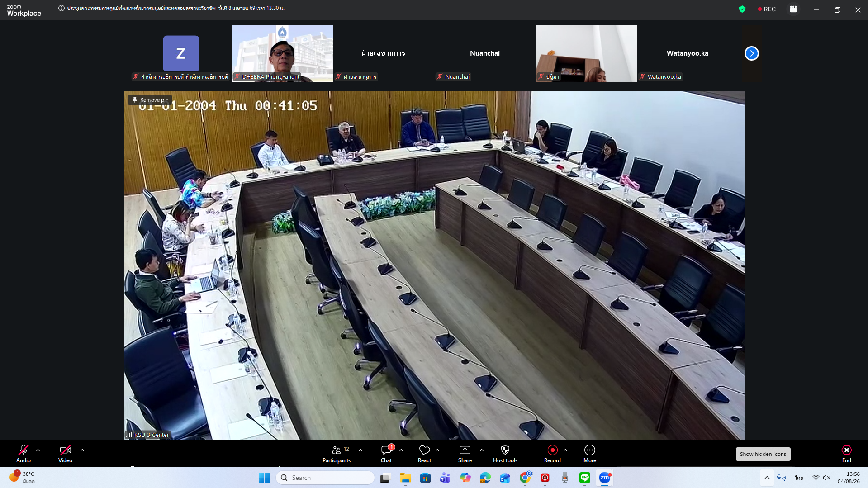Click the green encryption shield icon

pos(742,9)
